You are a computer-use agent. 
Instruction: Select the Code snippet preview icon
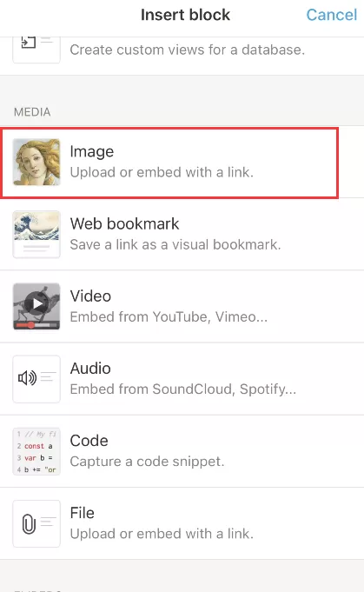click(36, 451)
